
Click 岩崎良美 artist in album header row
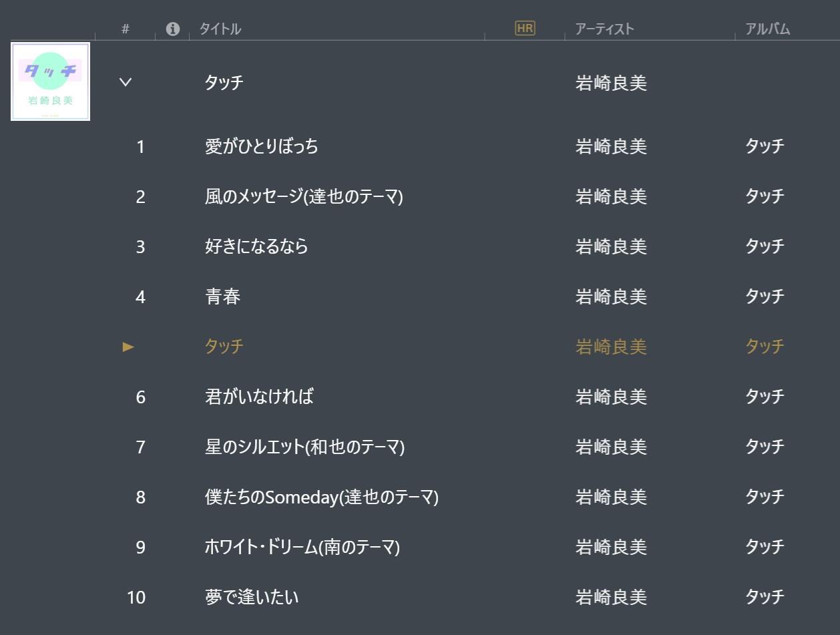coord(611,83)
